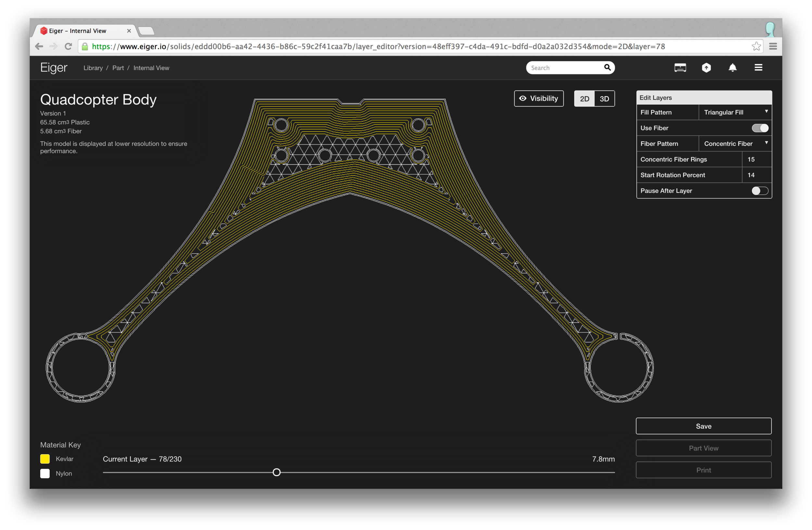This screenshot has height=530, width=812.
Task: Expand the Fill Pattern dropdown
Action: click(x=735, y=112)
